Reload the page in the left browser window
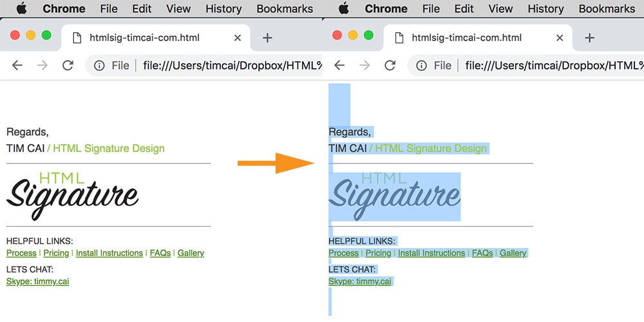This screenshot has width=644, height=322. click(68, 65)
